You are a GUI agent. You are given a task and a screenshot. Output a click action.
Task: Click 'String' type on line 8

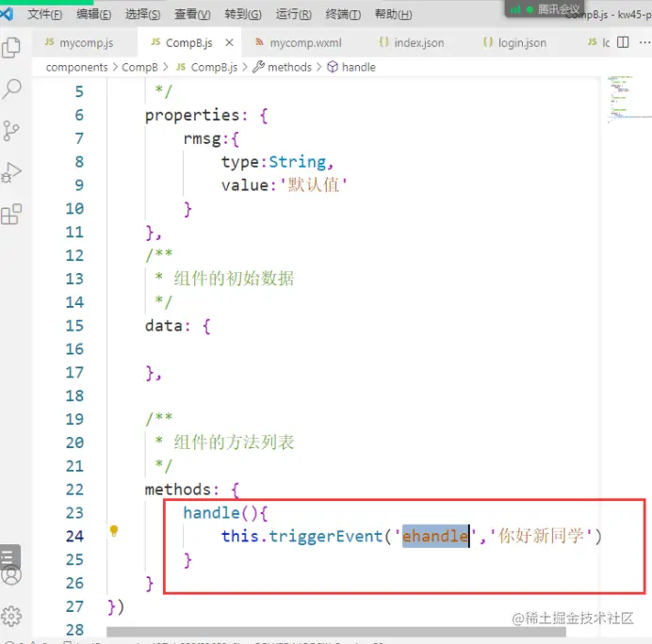pyautogui.click(x=298, y=162)
